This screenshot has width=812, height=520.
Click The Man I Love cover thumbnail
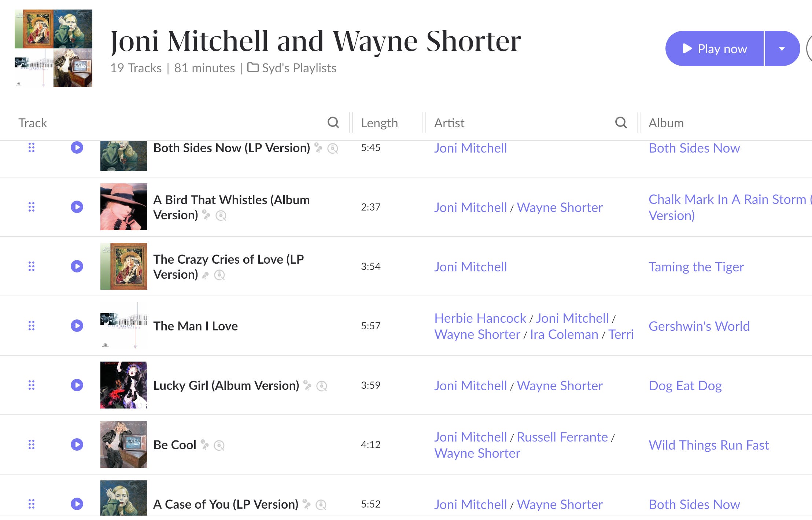(124, 326)
